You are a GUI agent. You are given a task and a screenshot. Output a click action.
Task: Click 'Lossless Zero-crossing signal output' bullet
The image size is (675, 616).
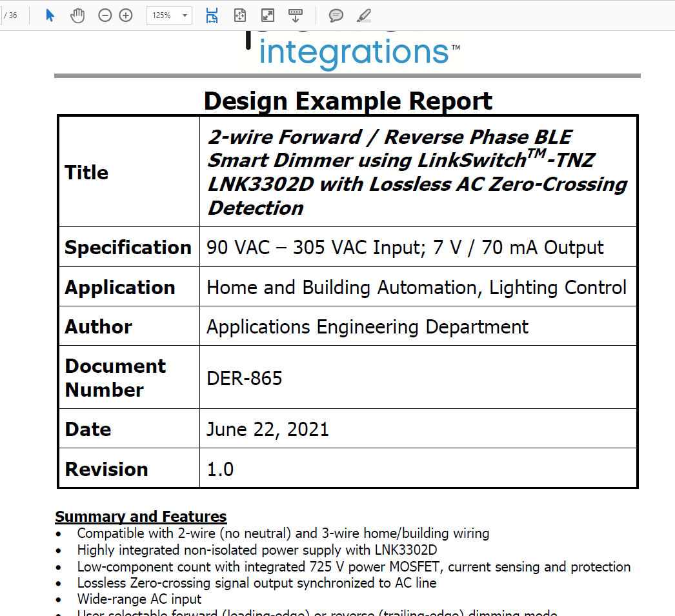click(x=257, y=583)
